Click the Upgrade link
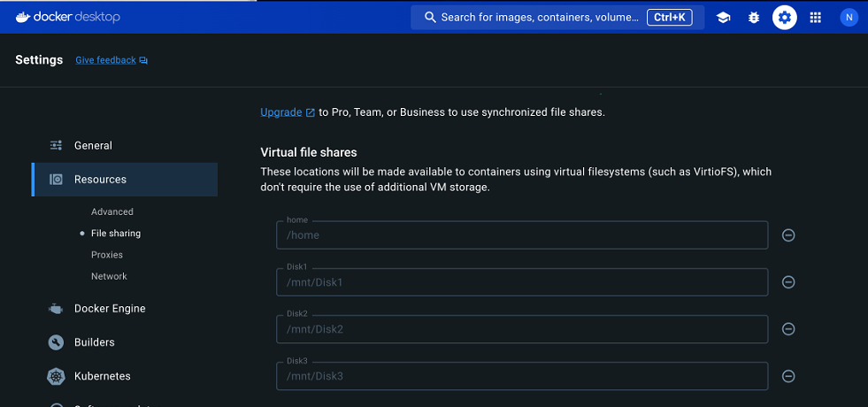Image resolution: width=868 pixels, height=407 pixels. tap(280, 112)
